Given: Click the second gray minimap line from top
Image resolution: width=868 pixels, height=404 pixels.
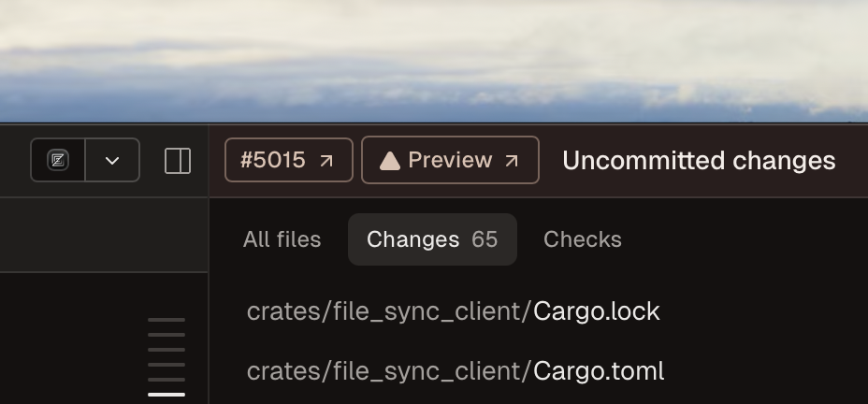Looking at the screenshot, I should (x=166, y=335).
